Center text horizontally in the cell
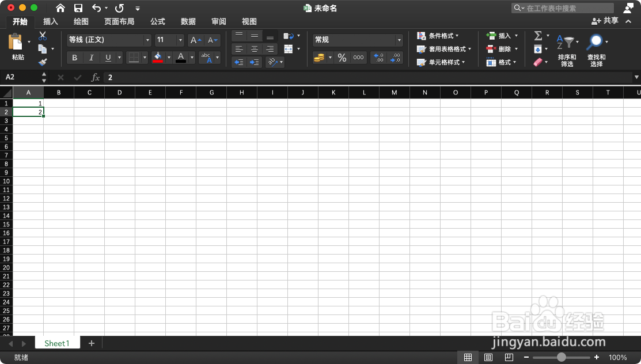Viewport: 641px width, 364px height. click(255, 49)
